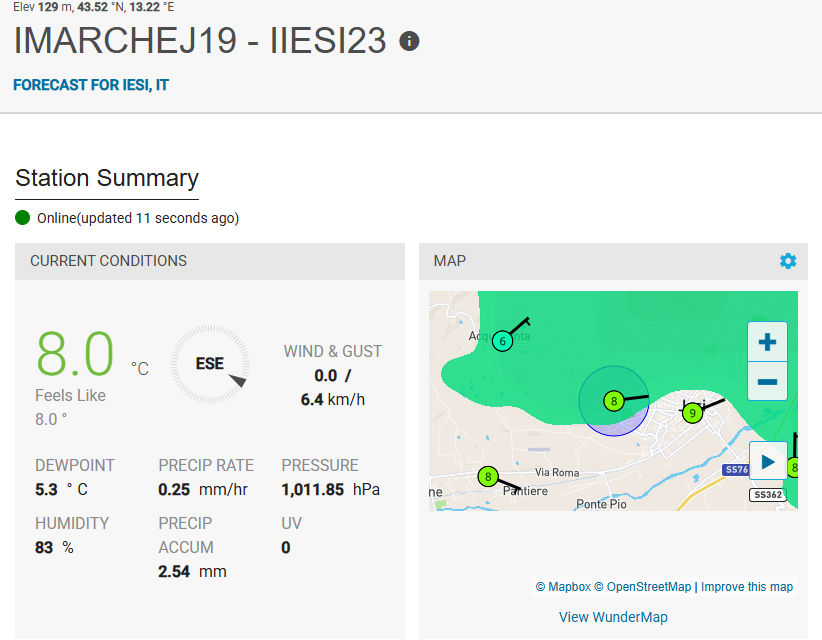Select the station marker showing 6
Image resolution: width=822 pixels, height=640 pixels.
tap(502, 342)
